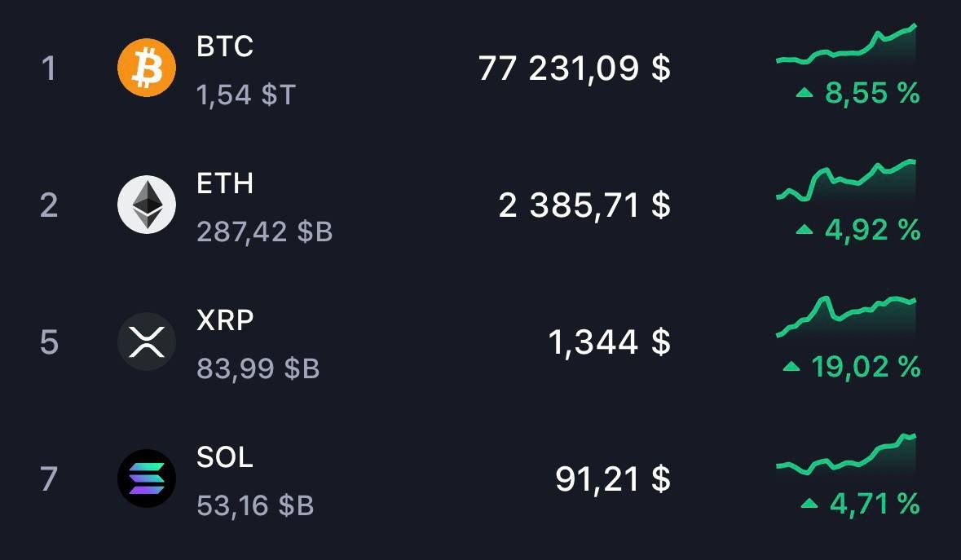
Task: Click the Bitcoin orange logo icon
Action: click(x=147, y=68)
